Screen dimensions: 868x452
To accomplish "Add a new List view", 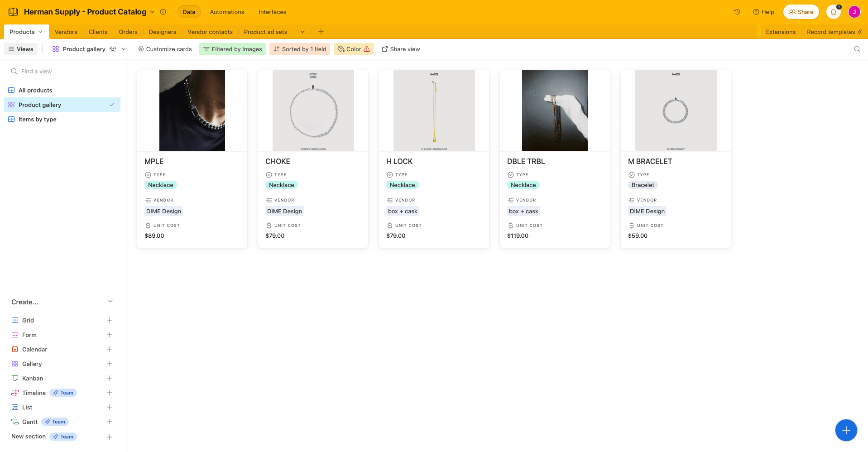I will point(109,407).
